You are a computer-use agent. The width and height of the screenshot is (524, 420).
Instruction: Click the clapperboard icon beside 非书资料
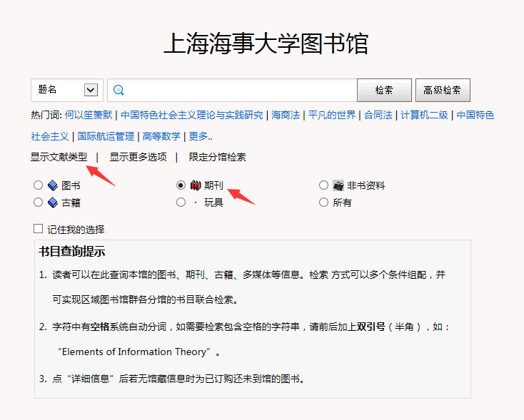[338, 185]
